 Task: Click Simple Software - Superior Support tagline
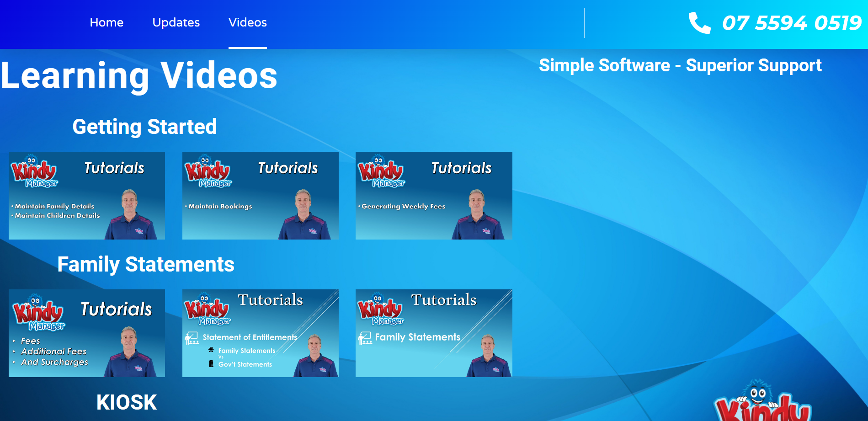click(680, 65)
